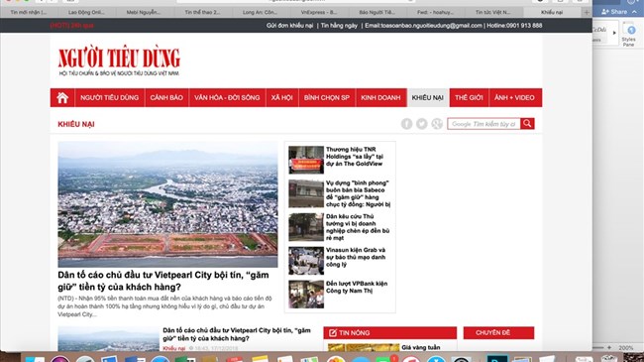644x362 pixels.
Task: Open the Kinh Doanh menu
Action: pos(380,98)
